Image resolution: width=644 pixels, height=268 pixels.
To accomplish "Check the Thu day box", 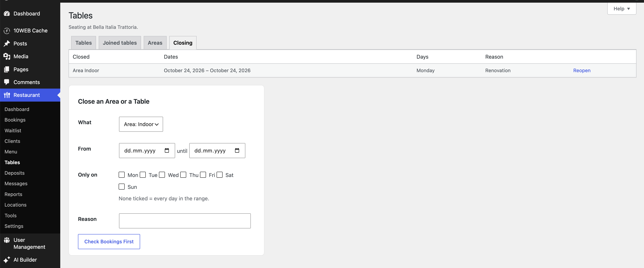I will [x=183, y=175].
